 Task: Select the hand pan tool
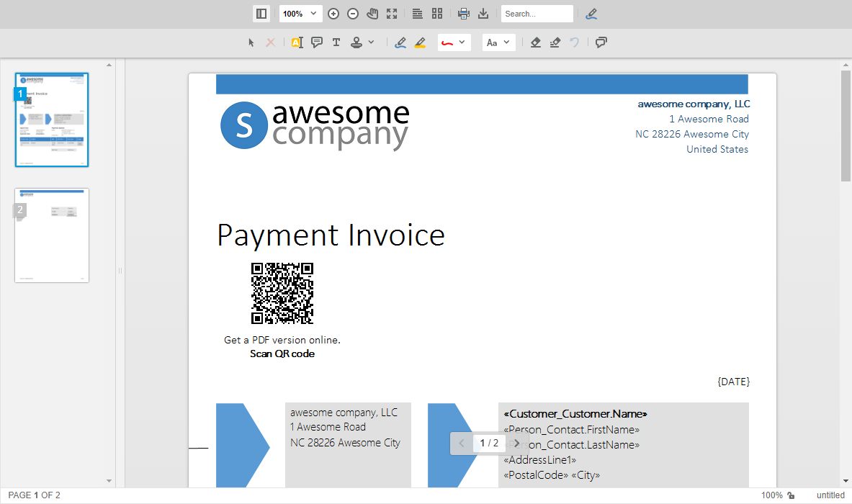(372, 14)
